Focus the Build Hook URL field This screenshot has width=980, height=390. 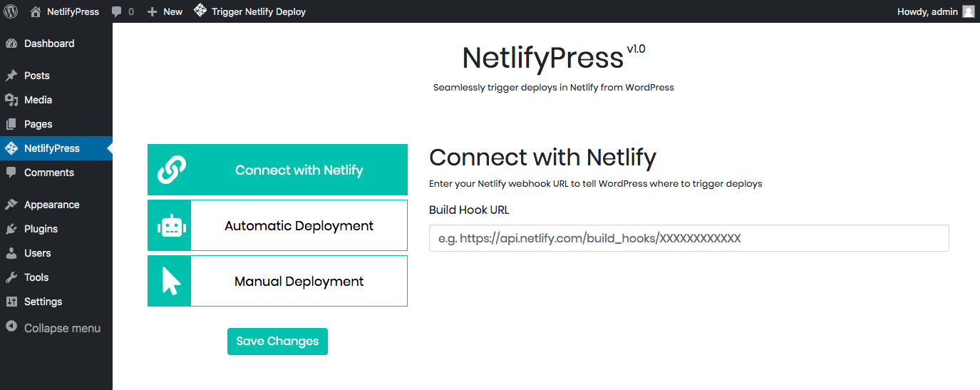(688, 238)
